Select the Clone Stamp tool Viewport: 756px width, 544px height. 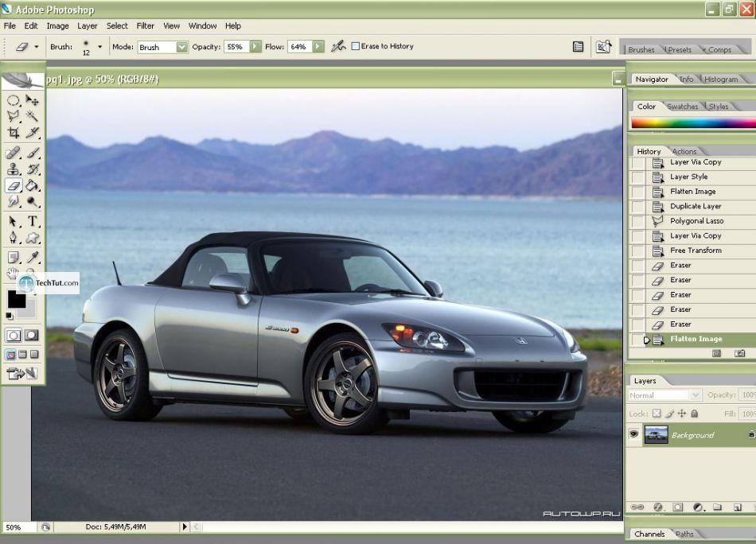13,169
